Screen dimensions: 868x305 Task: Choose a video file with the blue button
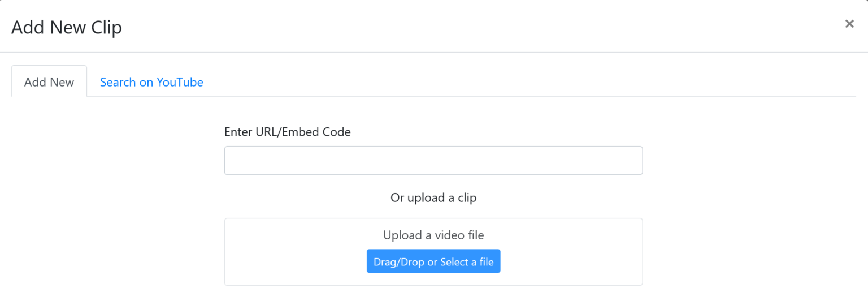click(x=433, y=261)
